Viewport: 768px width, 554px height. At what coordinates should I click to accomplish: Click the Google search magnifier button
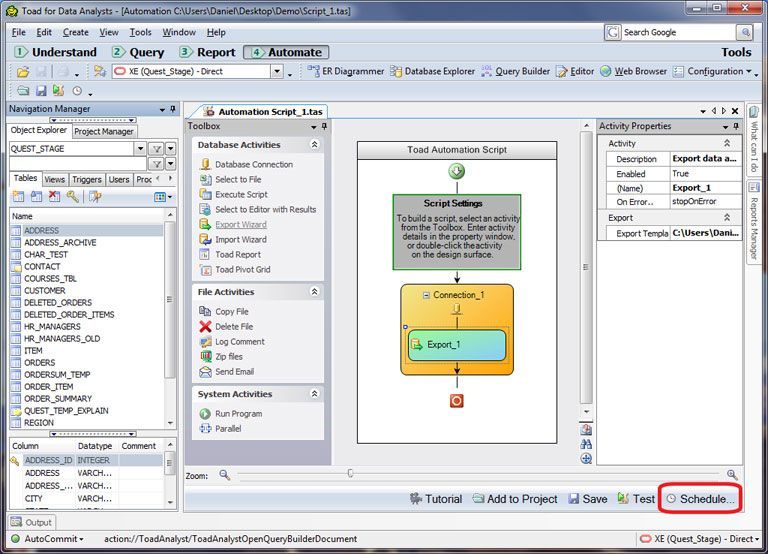point(744,32)
